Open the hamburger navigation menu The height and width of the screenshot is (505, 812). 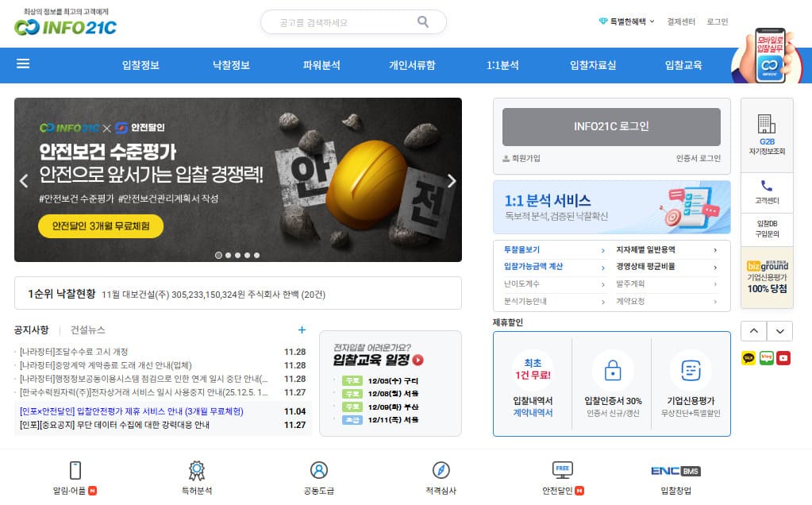[x=22, y=65]
